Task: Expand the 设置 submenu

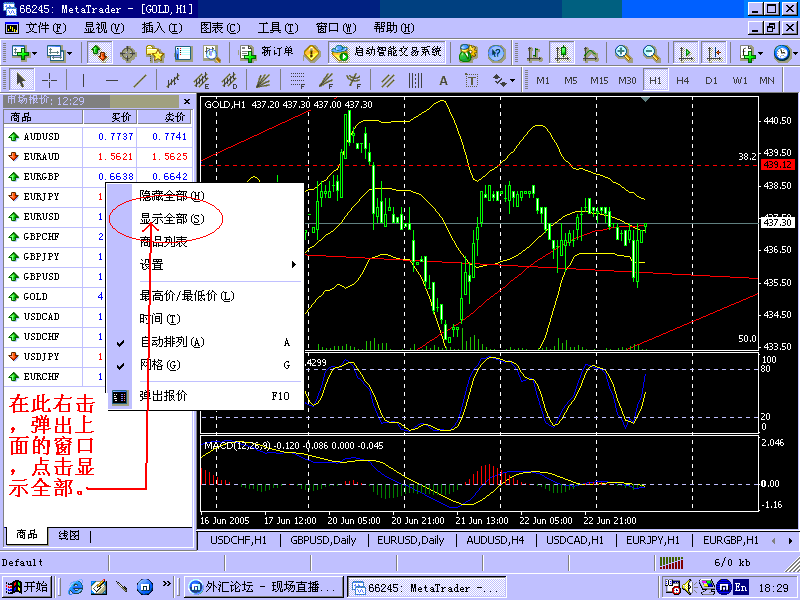Action: tap(206, 265)
